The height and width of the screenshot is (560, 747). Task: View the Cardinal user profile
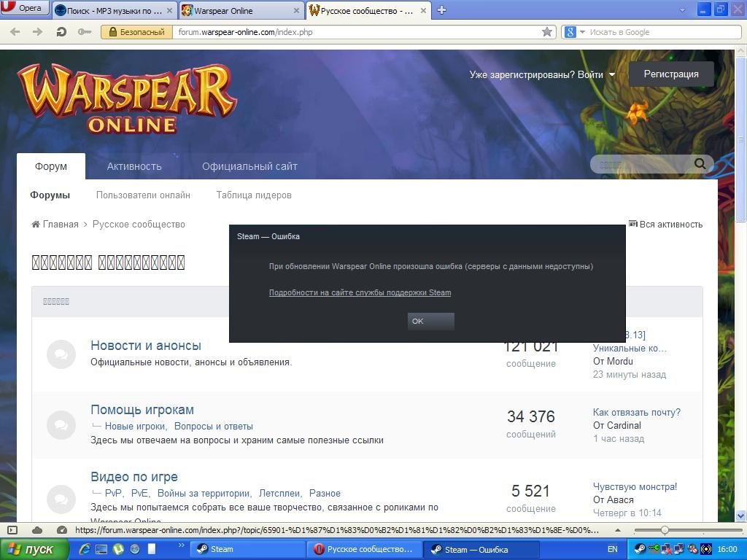624,425
